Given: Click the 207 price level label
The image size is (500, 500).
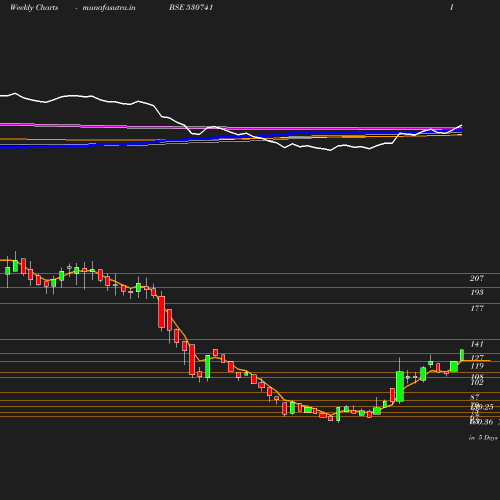Looking at the screenshot, I should point(477,278).
